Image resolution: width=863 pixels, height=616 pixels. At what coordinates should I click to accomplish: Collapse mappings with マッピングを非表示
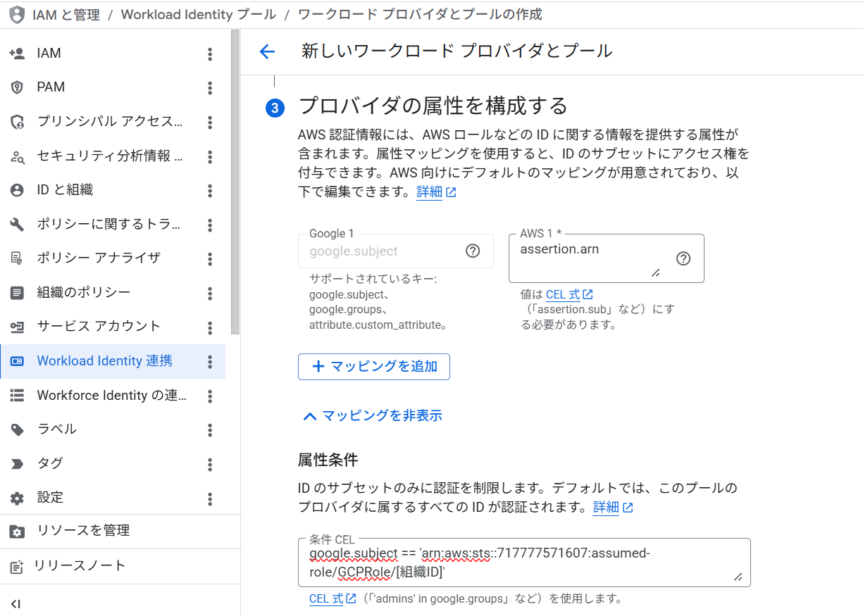pyautogui.click(x=372, y=415)
